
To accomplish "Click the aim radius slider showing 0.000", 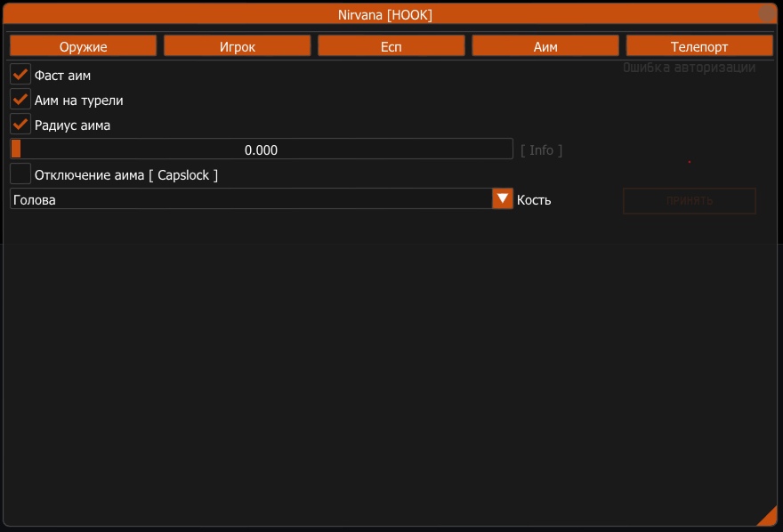I will point(262,149).
